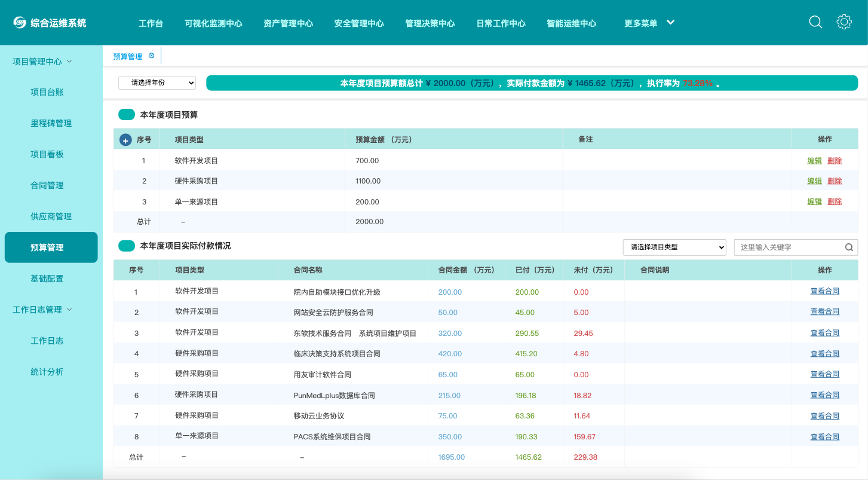Viewport: 868px width, 480px height.
Task: Go to 工作台 in top navigation
Action: [x=151, y=23]
